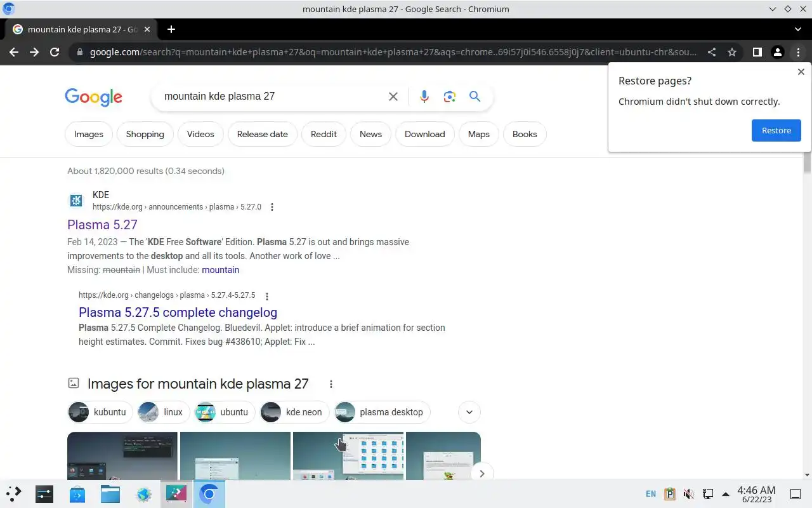Select the ubuntu image chip

pyautogui.click(x=225, y=412)
